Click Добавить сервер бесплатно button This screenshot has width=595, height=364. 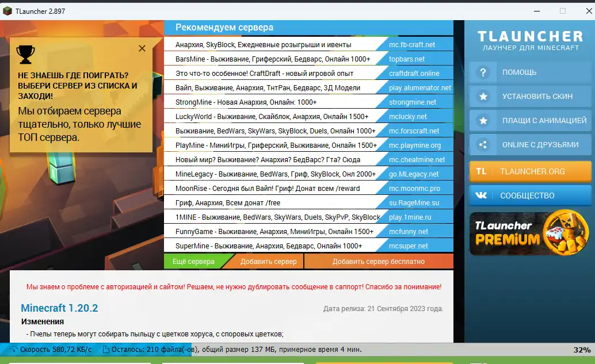pos(378,261)
